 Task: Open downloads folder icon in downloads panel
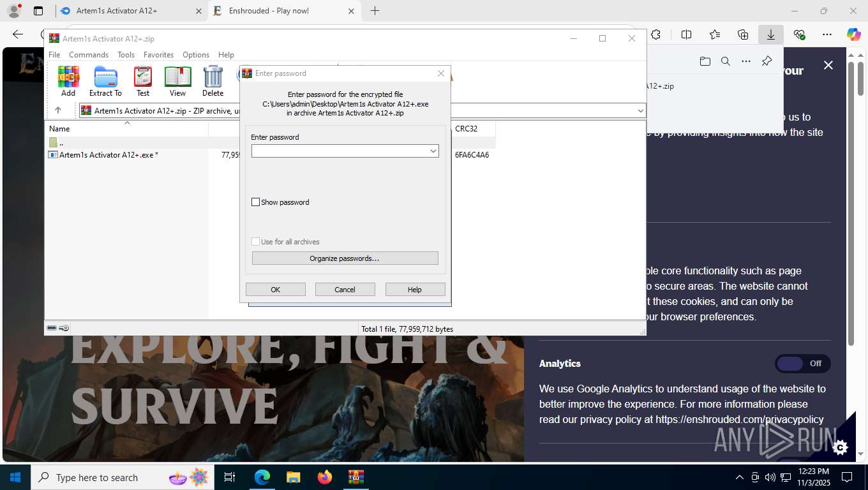(705, 61)
